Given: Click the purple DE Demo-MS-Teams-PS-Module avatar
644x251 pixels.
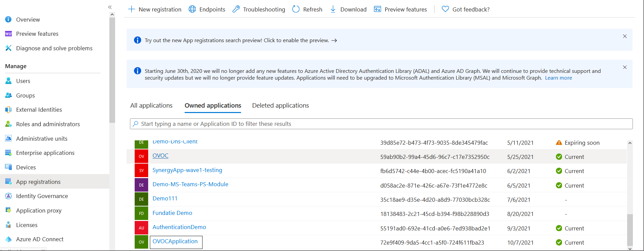Looking at the screenshot, I should 141,185.
